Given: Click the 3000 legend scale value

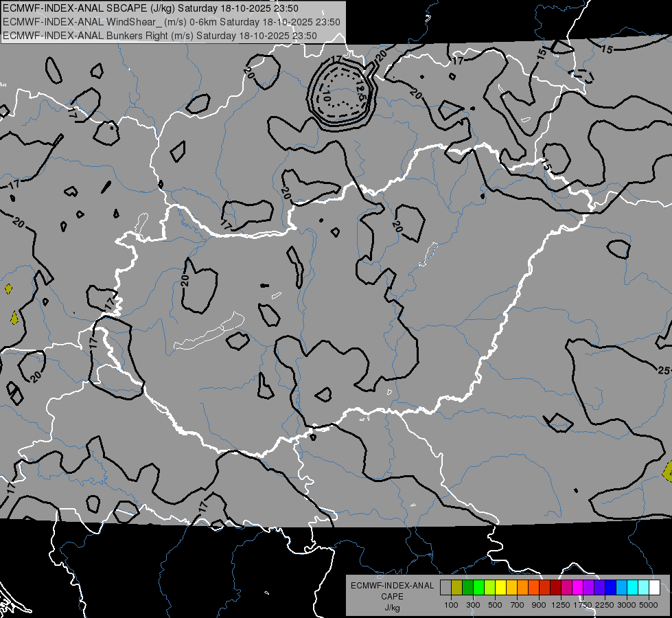Looking at the screenshot, I should tap(626, 605).
